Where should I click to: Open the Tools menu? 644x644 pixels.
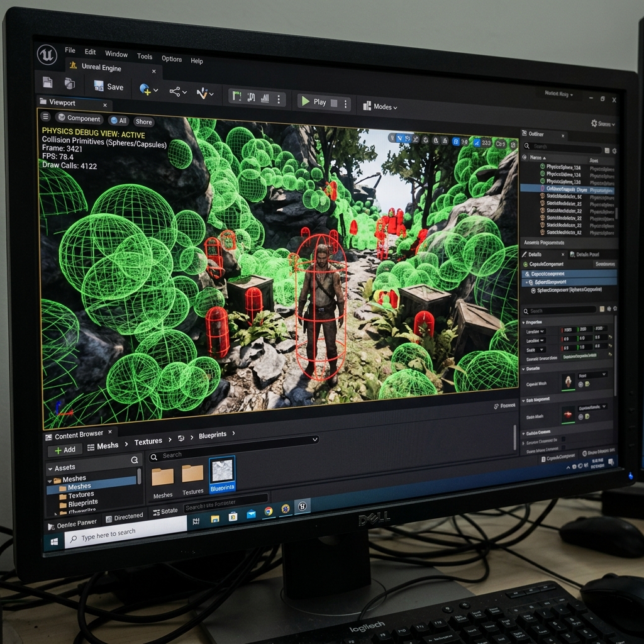[x=145, y=56]
